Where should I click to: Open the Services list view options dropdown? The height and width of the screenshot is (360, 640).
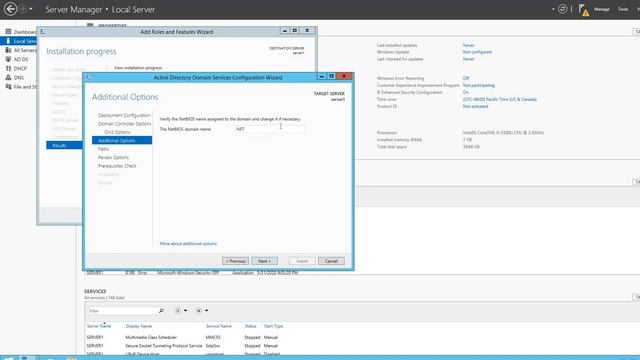181,311
